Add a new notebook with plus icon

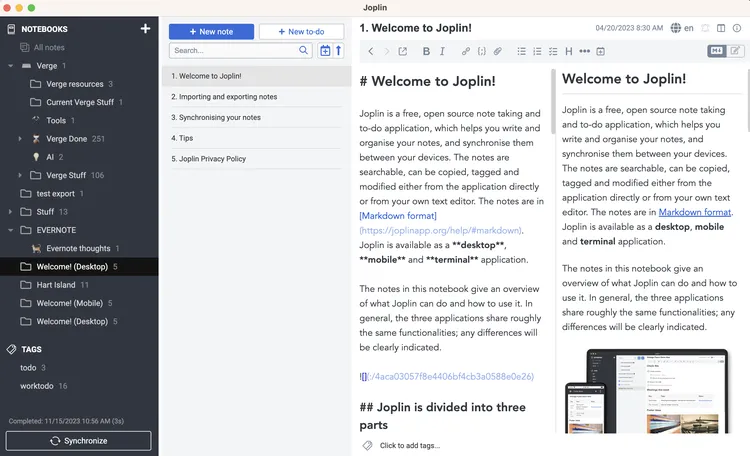pyautogui.click(x=145, y=29)
